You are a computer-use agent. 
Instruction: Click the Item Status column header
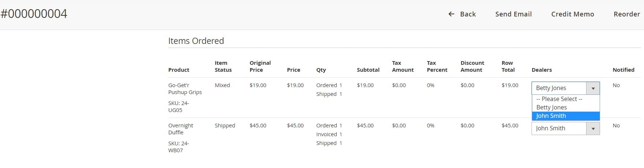[223, 66]
